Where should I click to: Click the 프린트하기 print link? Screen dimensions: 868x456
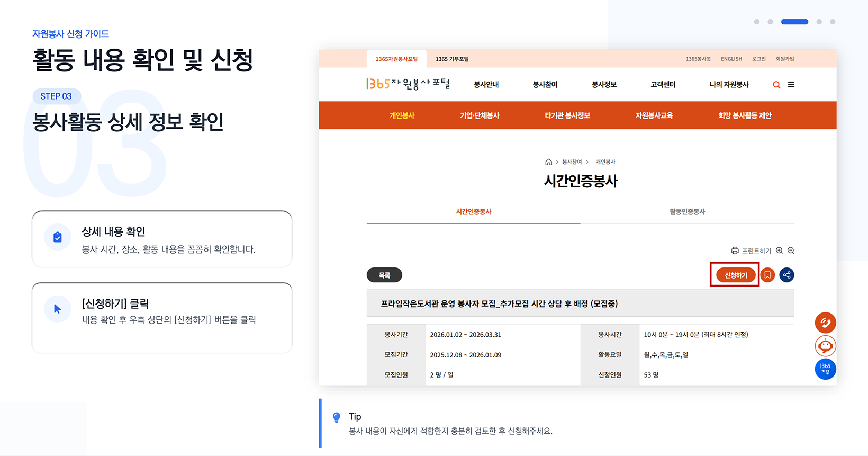(751, 251)
